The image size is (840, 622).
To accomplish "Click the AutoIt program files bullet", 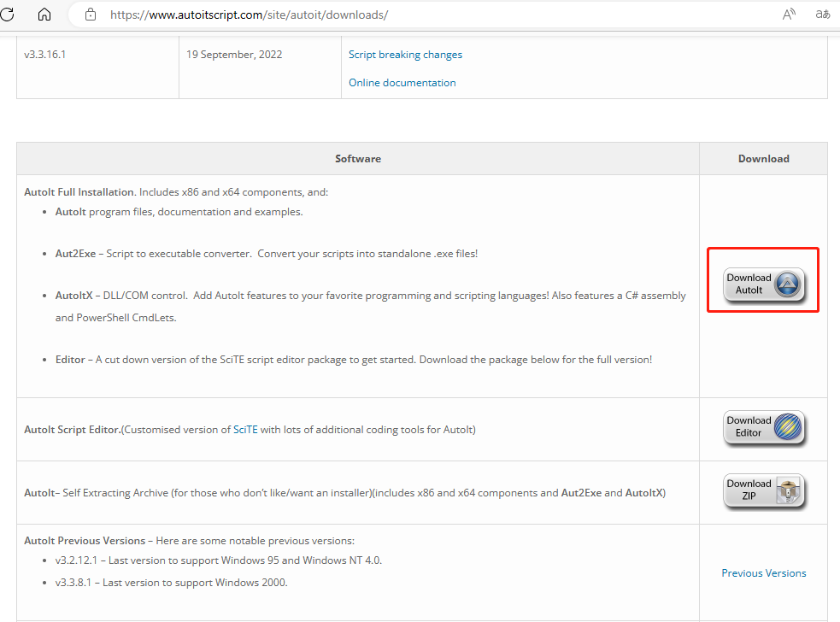I will (x=179, y=212).
